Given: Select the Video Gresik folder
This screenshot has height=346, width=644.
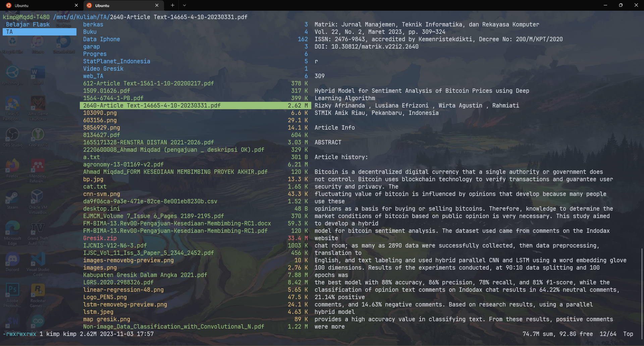Looking at the screenshot, I should 103,69.
